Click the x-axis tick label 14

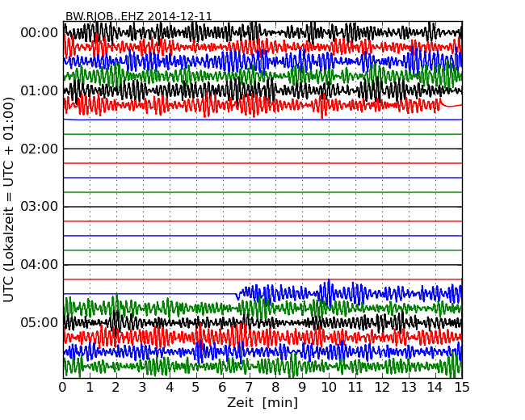tap(435, 388)
